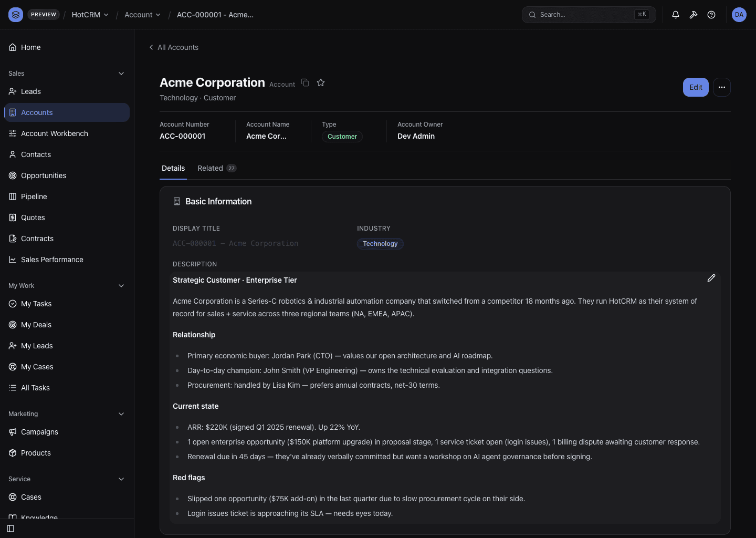Open My Deals

tap(67, 325)
